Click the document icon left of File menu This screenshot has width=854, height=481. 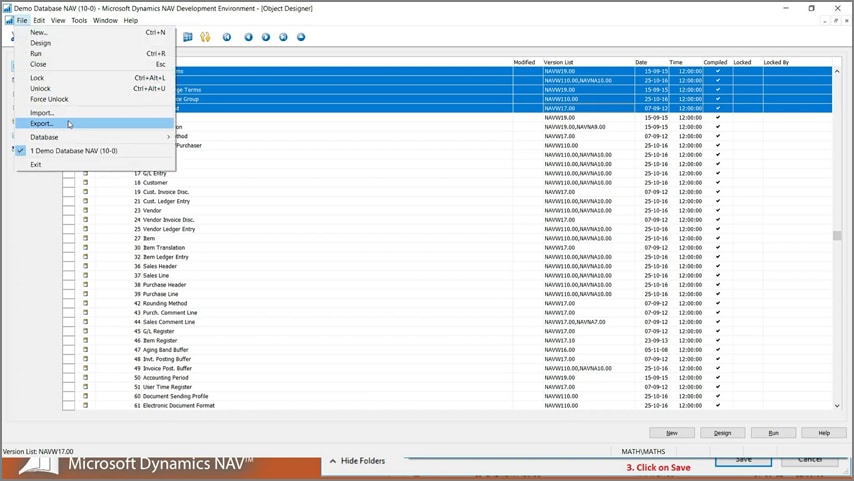(9, 20)
